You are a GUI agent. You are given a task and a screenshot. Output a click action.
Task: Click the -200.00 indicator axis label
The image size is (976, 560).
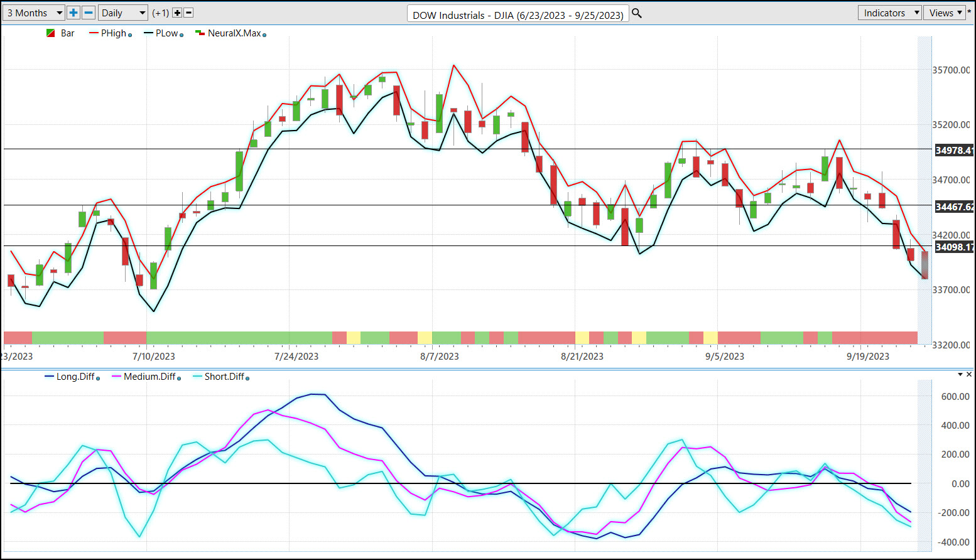pyautogui.click(x=954, y=513)
